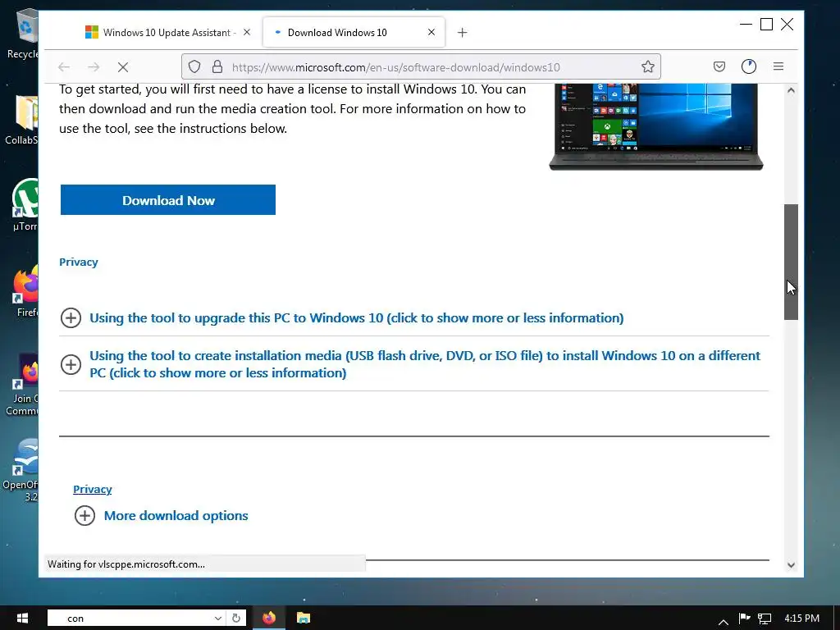Expand More download options
The width and height of the screenshot is (840, 630).
pos(176,515)
